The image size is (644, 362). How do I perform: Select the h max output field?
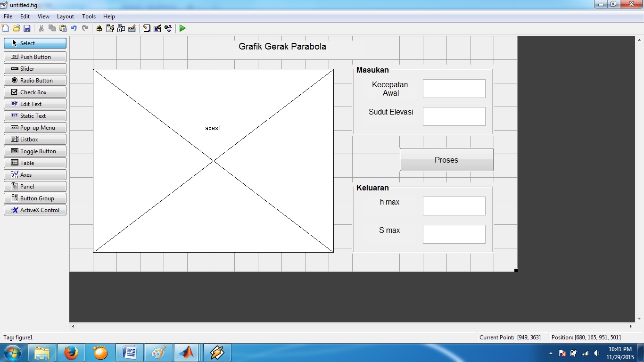[x=454, y=206]
